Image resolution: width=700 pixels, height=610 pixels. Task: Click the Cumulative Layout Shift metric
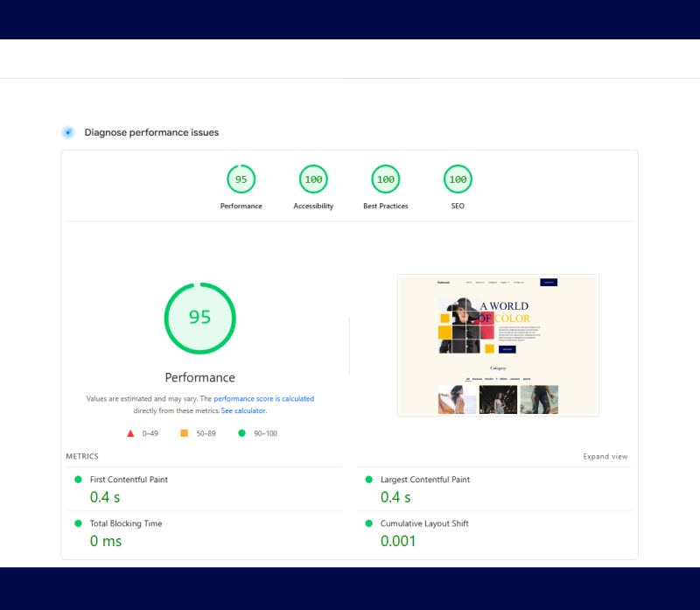tap(423, 523)
